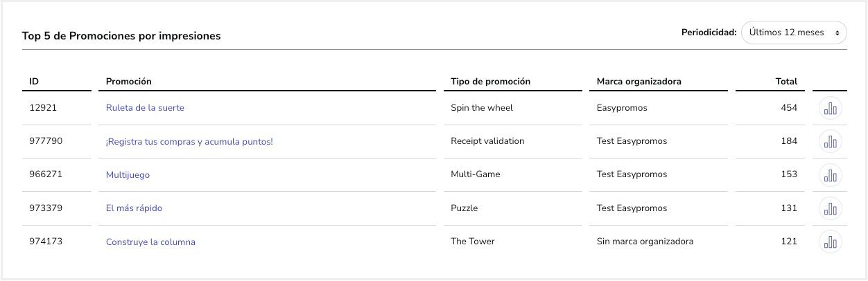Select the Marca organizadora column header

[639, 82]
